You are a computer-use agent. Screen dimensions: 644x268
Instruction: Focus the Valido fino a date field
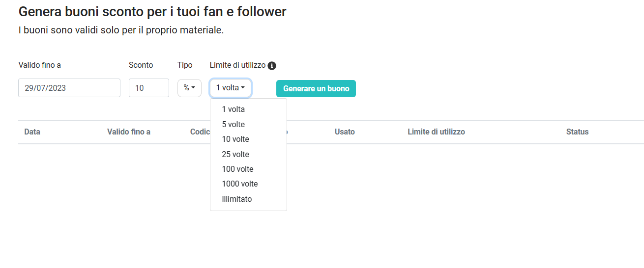click(x=69, y=88)
